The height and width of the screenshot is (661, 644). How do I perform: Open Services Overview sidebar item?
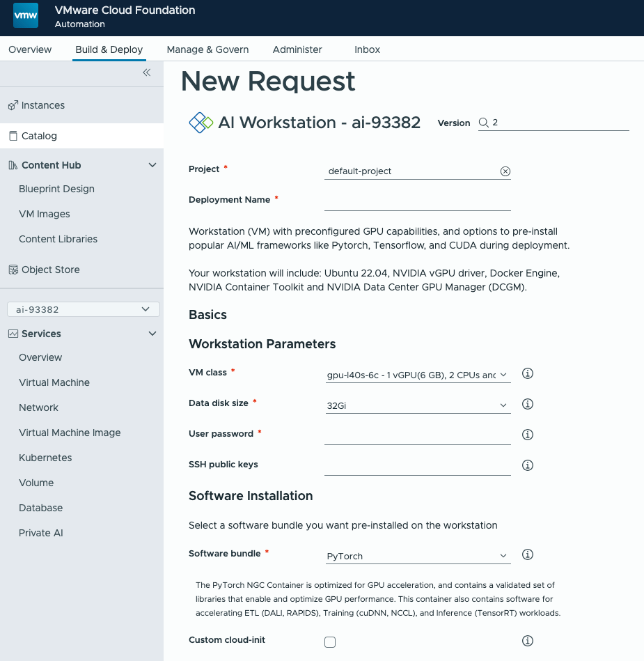point(40,357)
